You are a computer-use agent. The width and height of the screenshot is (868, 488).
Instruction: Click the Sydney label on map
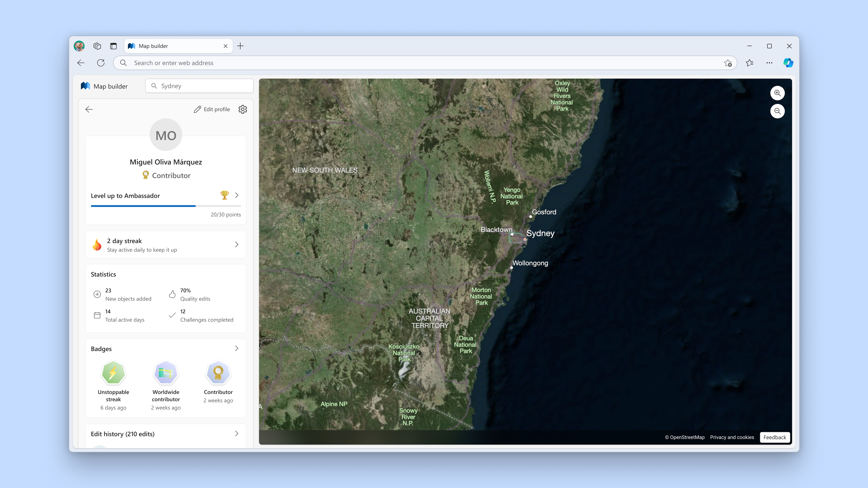click(x=540, y=233)
